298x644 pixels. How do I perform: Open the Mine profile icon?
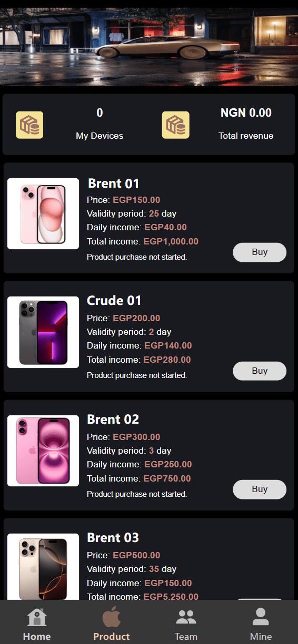pyautogui.click(x=261, y=617)
